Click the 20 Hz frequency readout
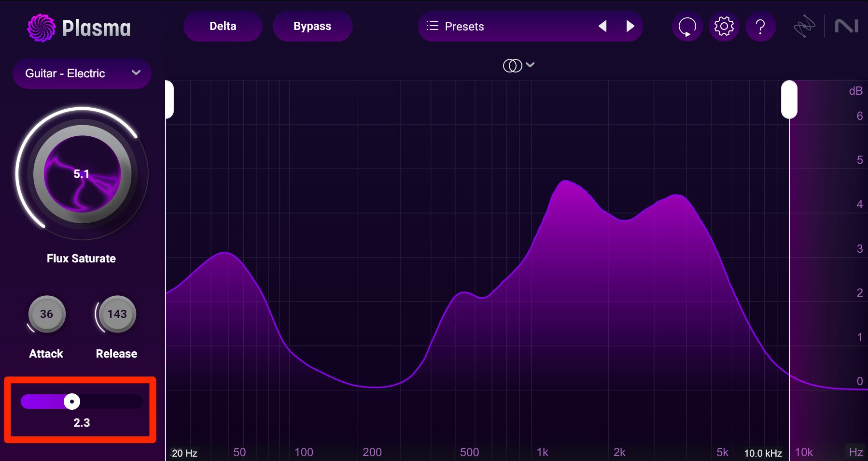The width and height of the screenshot is (868, 461). (x=184, y=453)
